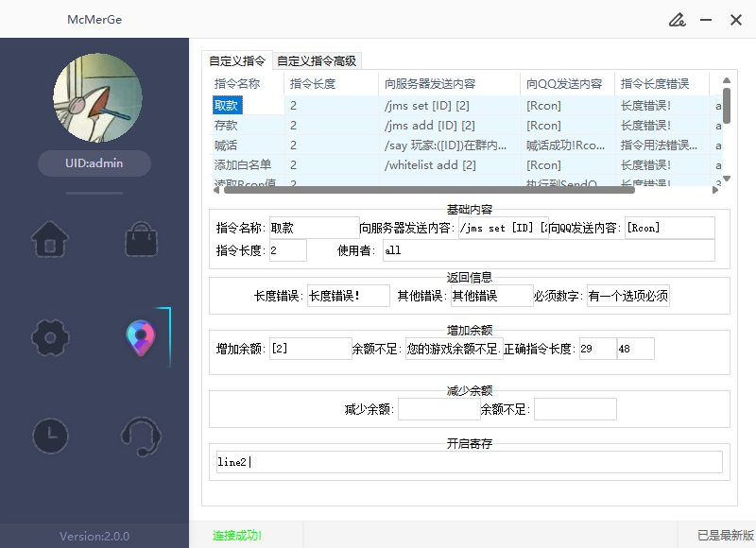Click the 向服务器发送内容 input field
This screenshot has height=548, width=756.
coord(503,228)
